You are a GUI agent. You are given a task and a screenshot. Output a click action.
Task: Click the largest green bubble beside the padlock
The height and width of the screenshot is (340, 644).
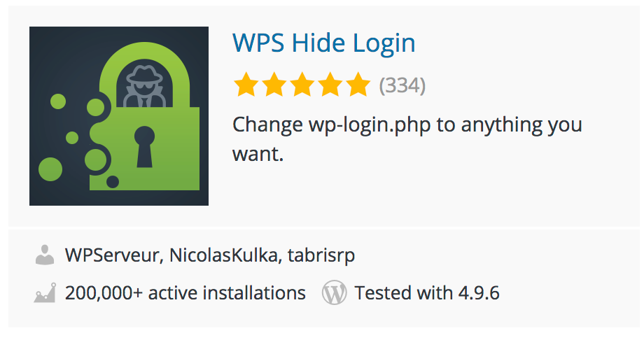pyautogui.click(x=51, y=169)
